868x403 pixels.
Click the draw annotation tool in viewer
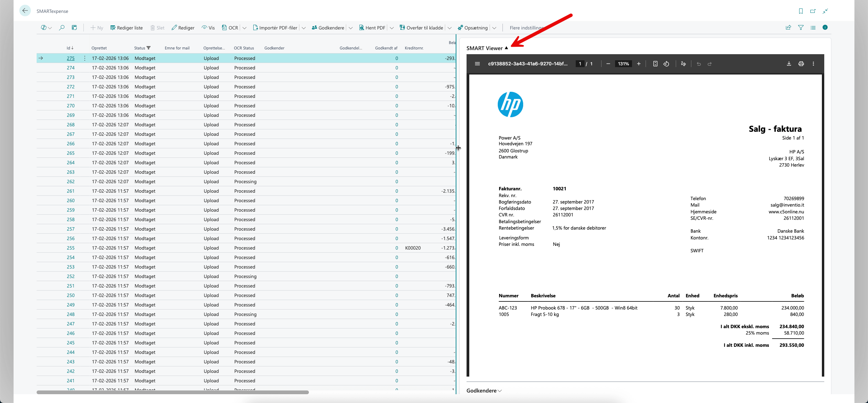coord(683,64)
